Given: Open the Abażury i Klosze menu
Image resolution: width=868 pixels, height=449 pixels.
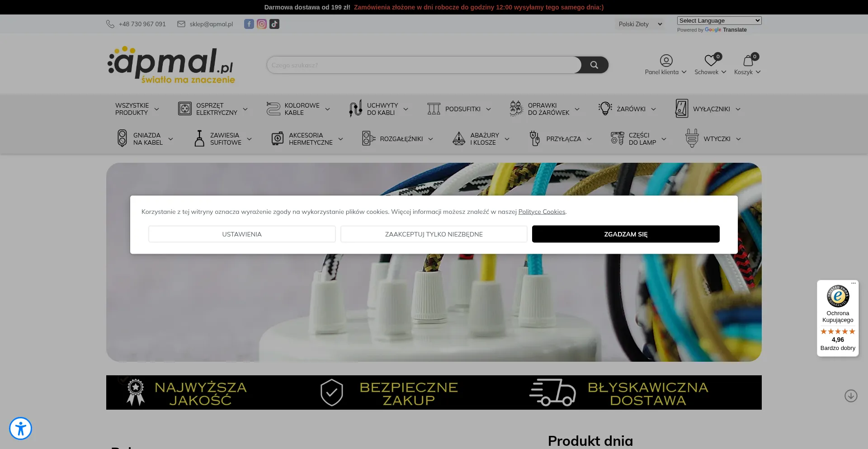Looking at the screenshot, I should [x=485, y=139].
